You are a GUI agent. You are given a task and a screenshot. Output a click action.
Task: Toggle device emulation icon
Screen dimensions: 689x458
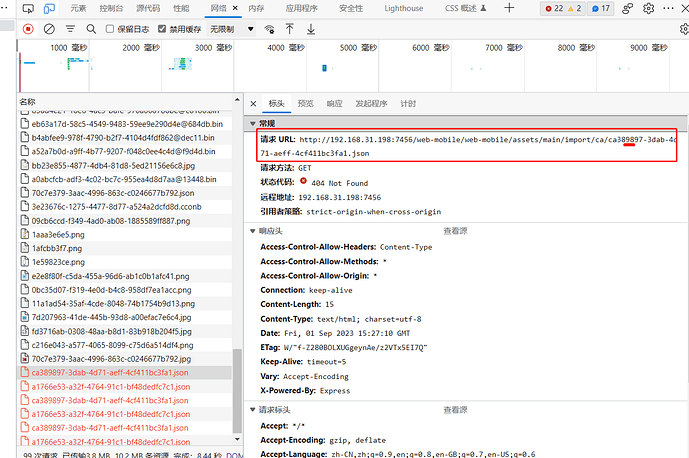(49, 8)
